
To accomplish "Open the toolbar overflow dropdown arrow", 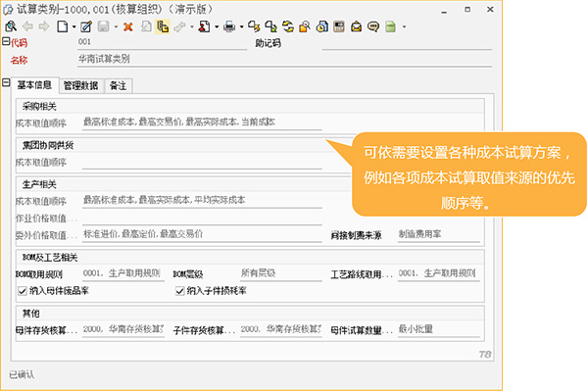I will point(404,27).
